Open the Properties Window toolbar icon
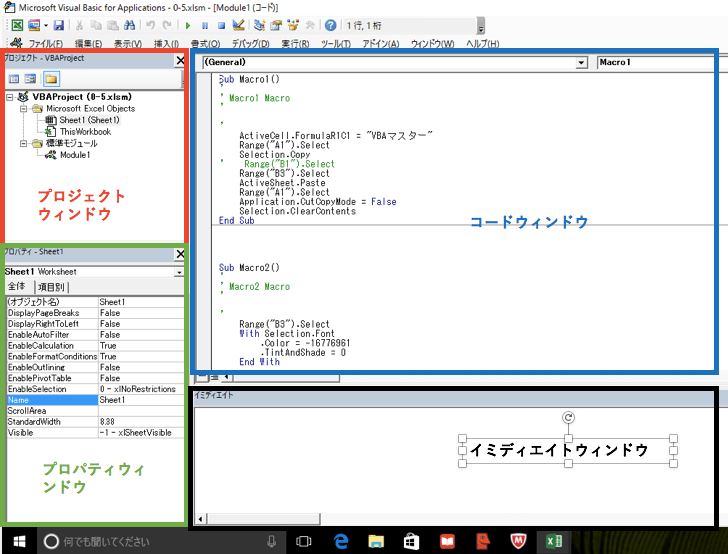 point(276,25)
